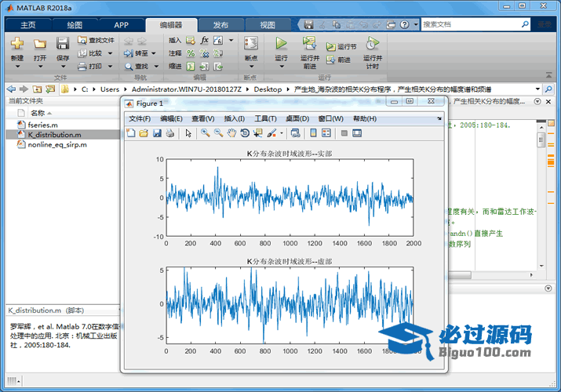Switch to the Publish (发布) tab

point(220,25)
